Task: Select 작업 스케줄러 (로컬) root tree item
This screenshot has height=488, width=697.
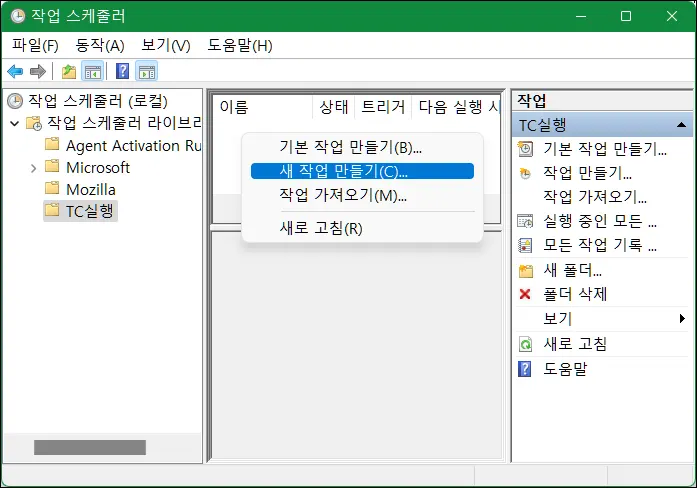Action: 98,101
